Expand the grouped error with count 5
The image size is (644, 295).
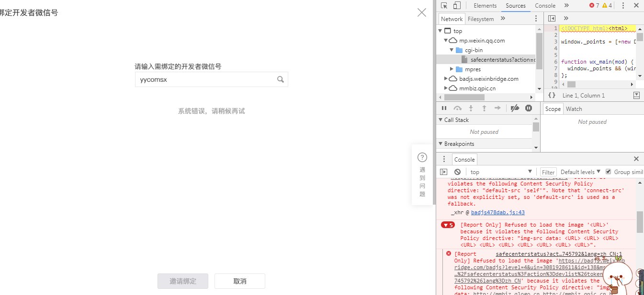(x=448, y=225)
